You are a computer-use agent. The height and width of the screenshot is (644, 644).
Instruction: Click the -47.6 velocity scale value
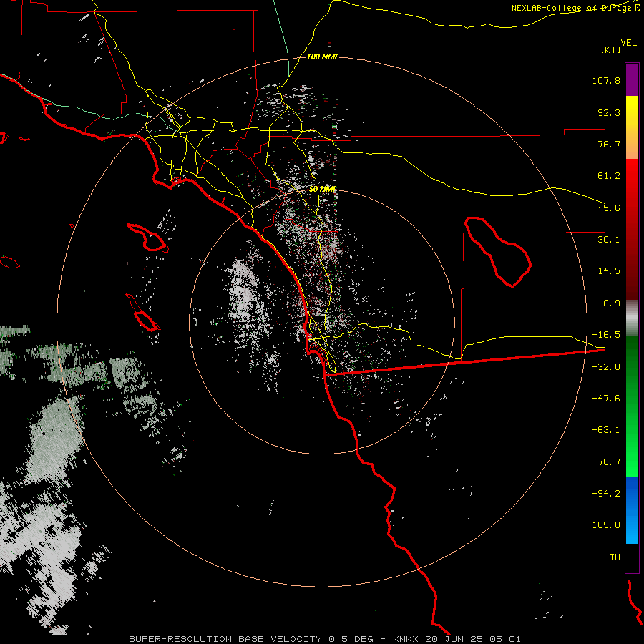pos(606,399)
